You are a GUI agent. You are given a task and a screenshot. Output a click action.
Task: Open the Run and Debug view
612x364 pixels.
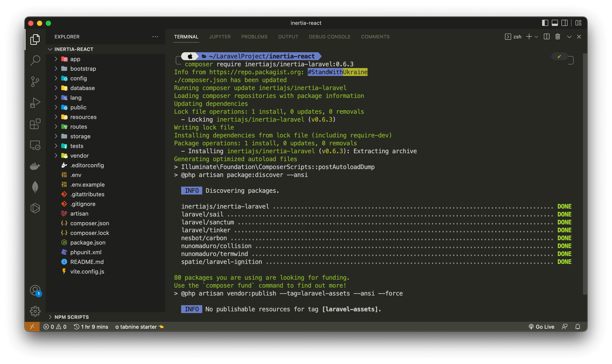35,103
